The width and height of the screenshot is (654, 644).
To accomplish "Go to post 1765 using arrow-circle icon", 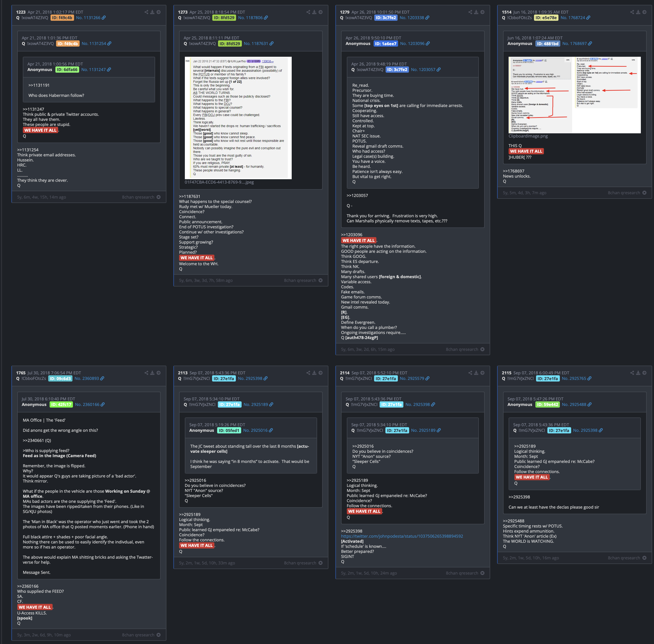I will point(158,373).
